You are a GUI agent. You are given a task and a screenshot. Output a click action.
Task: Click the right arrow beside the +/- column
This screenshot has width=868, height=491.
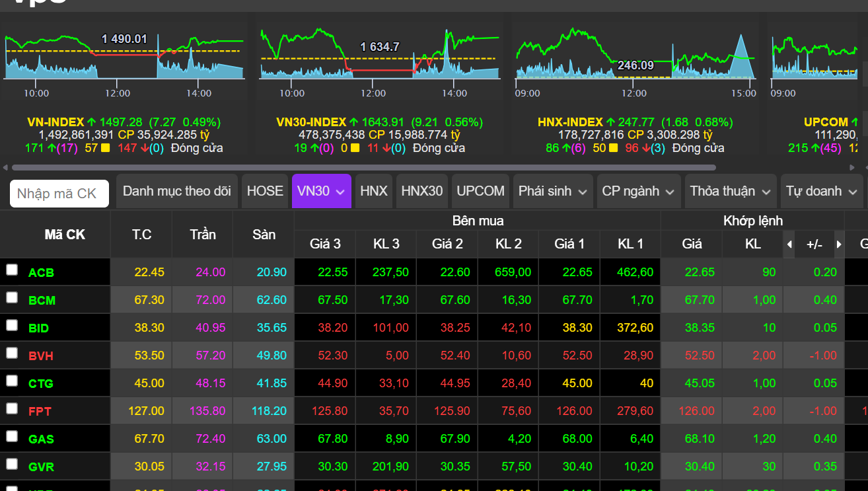click(x=838, y=244)
